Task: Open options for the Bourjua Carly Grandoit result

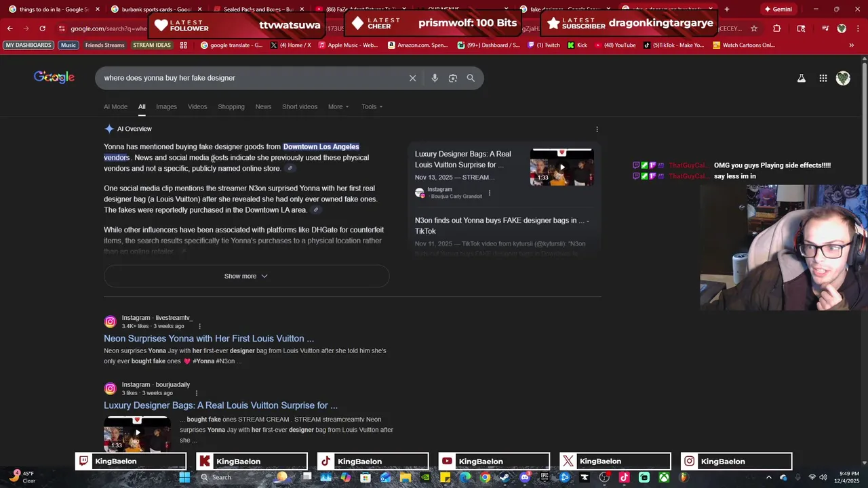Action: point(490,193)
